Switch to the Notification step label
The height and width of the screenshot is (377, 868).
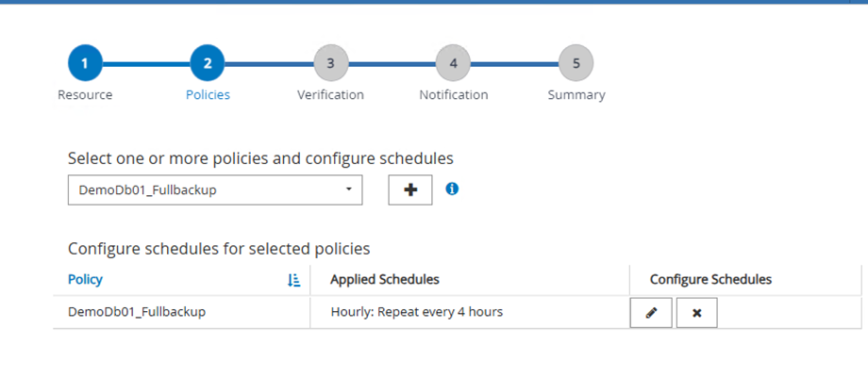click(454, 95)
